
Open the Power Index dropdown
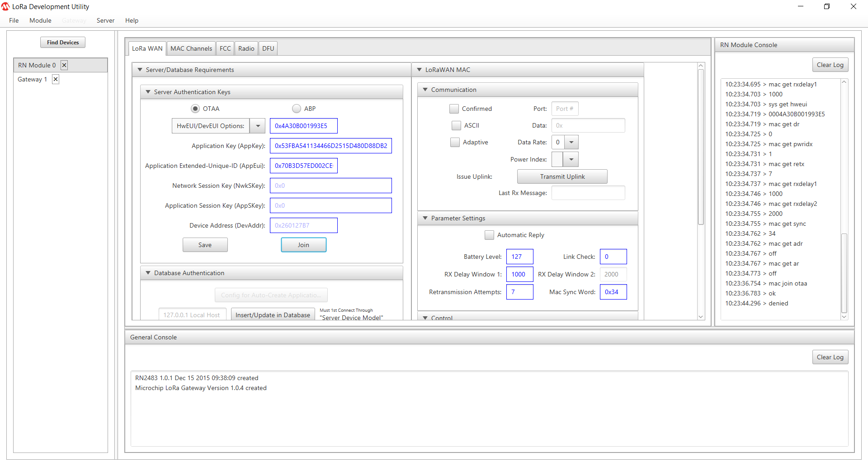tap(571, 159)
